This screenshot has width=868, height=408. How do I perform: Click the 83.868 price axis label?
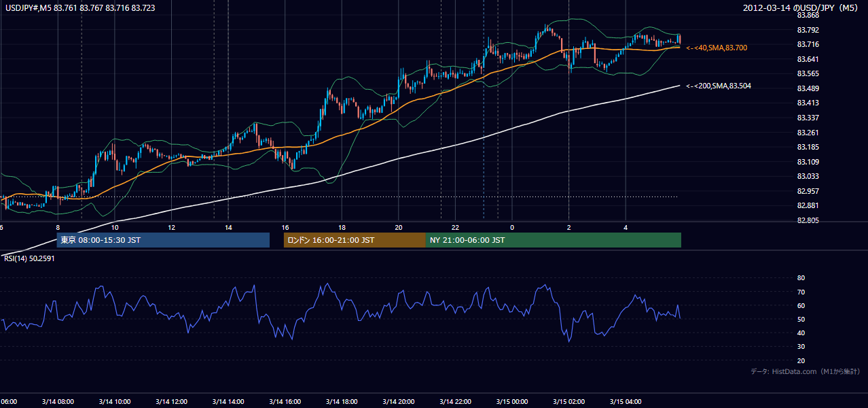[x=808, y=15]
